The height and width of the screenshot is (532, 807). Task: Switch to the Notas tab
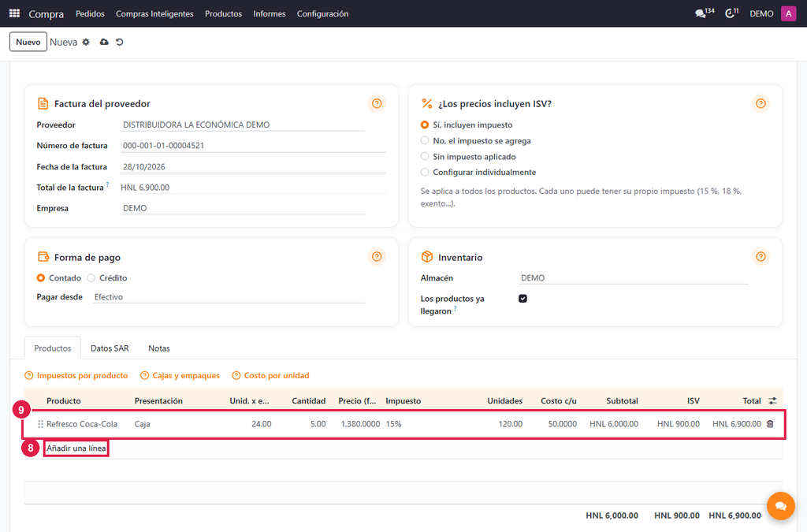pos(159,348)
